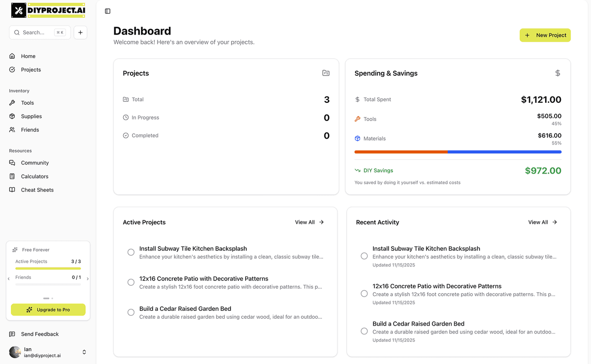Click the Friends people icon in sidebar
This screenshot has width=591, height=364.
point(12,130)
